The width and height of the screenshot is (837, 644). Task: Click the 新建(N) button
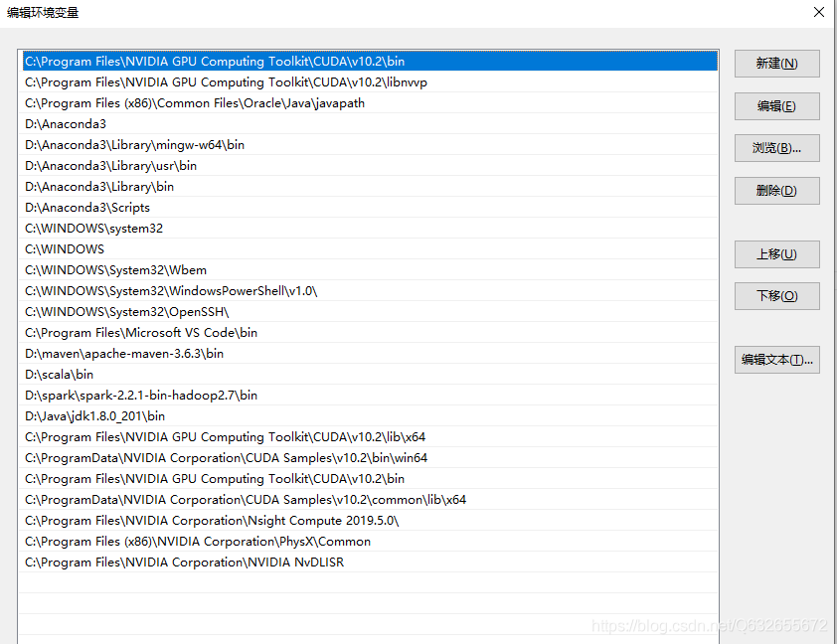(x=776, y=64)
